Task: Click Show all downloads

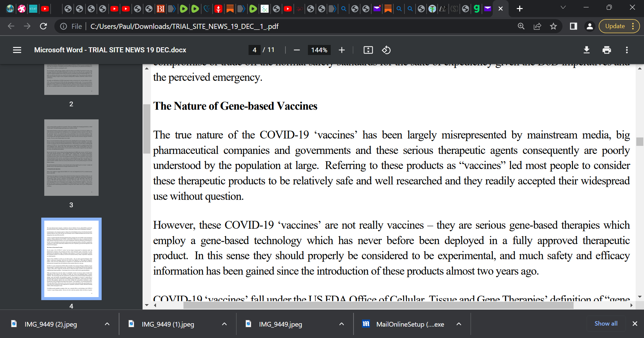Action: coord(606,324)
